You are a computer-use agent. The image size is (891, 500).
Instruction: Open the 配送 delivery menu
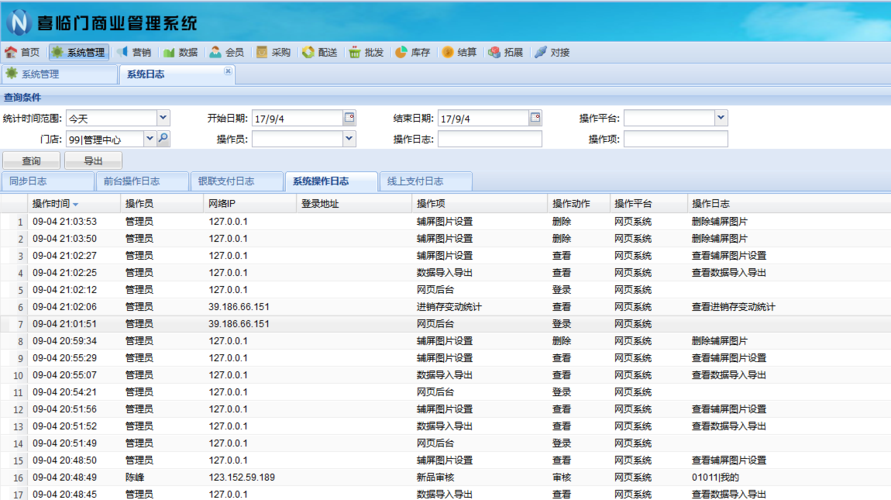[x=319, y=52]
